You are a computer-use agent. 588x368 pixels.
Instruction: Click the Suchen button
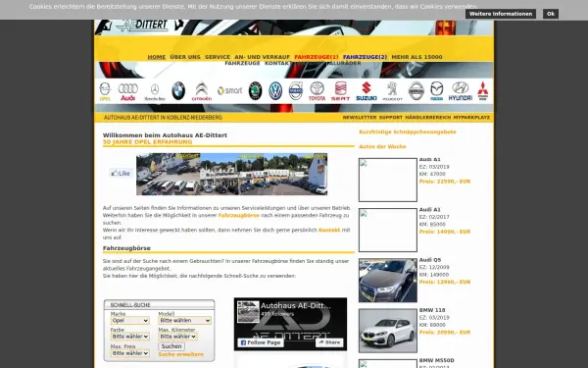coord(171,346)
